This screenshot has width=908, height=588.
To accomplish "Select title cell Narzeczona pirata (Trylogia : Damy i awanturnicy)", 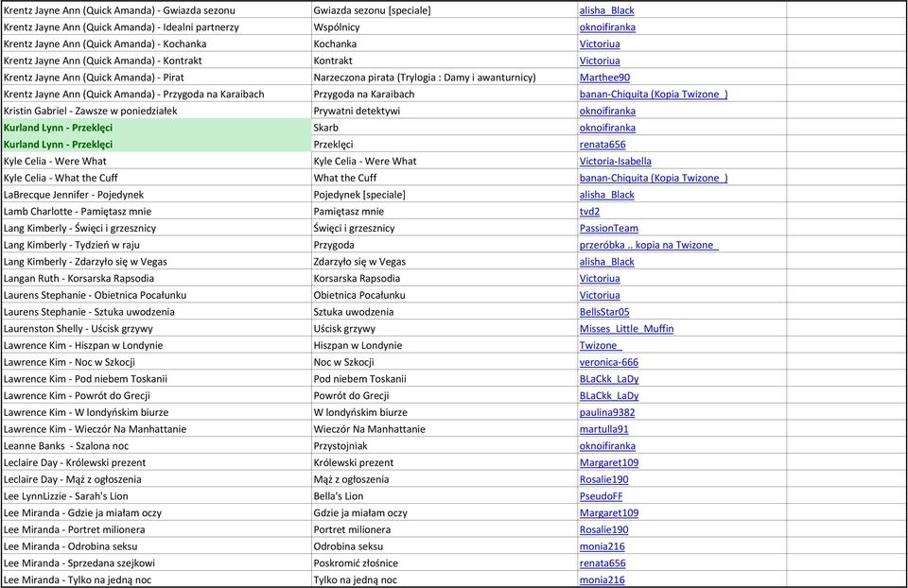I will point(445,78).
